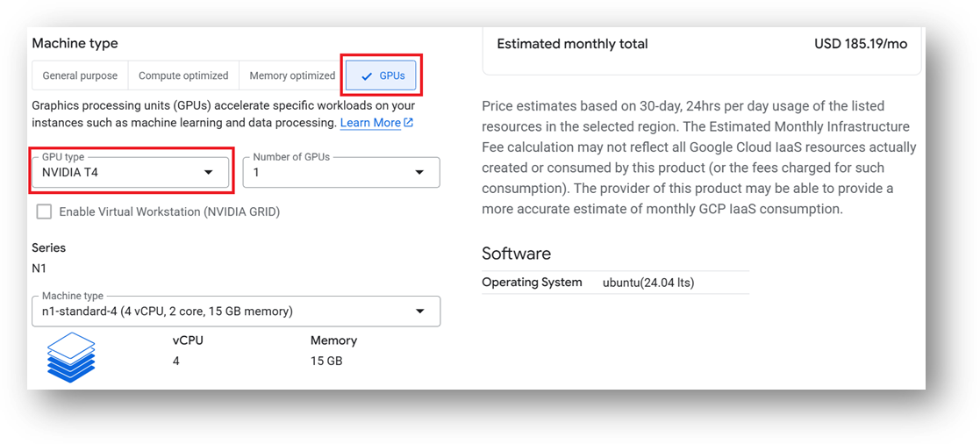Click the vCPU value 4
980x444 pixels.
tap(176, 362)
